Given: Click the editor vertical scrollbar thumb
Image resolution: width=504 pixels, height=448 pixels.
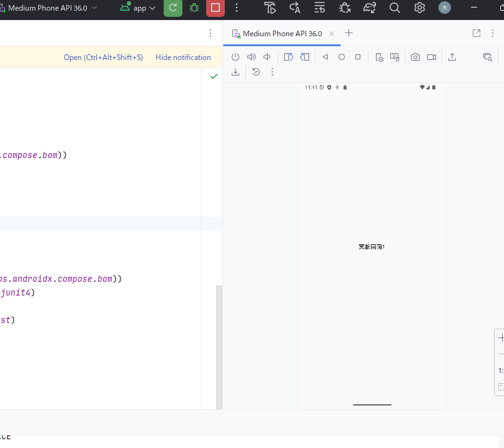Looking at the screenshot, I should 219,347.
